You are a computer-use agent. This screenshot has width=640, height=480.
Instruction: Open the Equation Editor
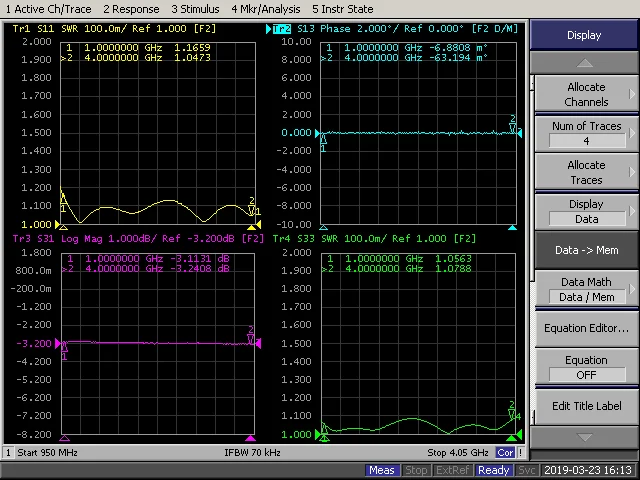[x=585, y=328]
